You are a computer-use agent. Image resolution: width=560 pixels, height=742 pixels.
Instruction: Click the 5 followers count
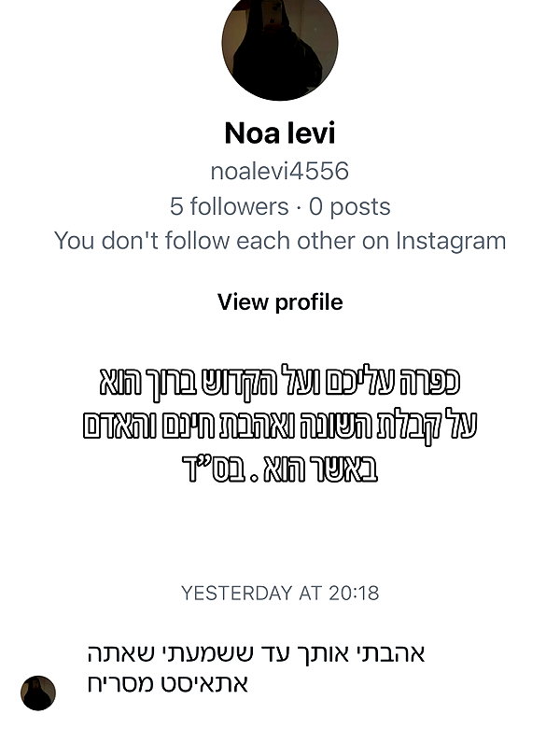229,206
